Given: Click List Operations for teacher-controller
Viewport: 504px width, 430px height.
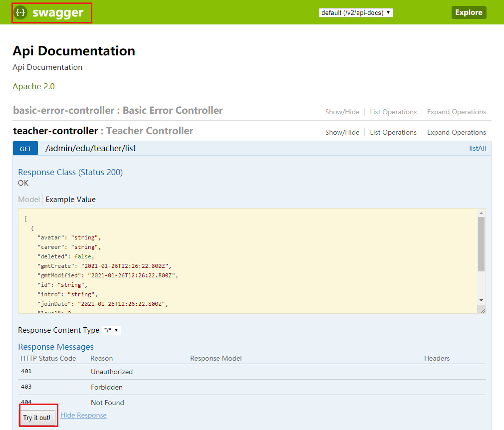Looking at the screenshot, I should coord(393,132).
